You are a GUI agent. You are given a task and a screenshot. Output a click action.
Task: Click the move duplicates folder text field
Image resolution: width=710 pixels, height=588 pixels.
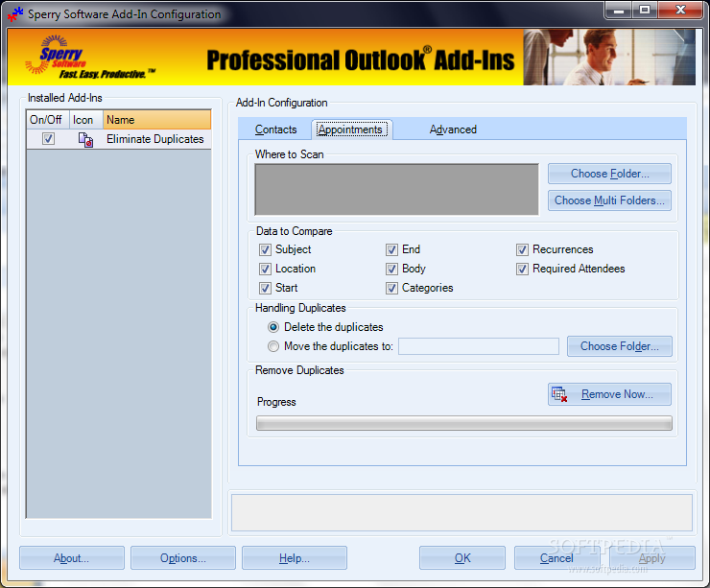click(x=479, y=346)
